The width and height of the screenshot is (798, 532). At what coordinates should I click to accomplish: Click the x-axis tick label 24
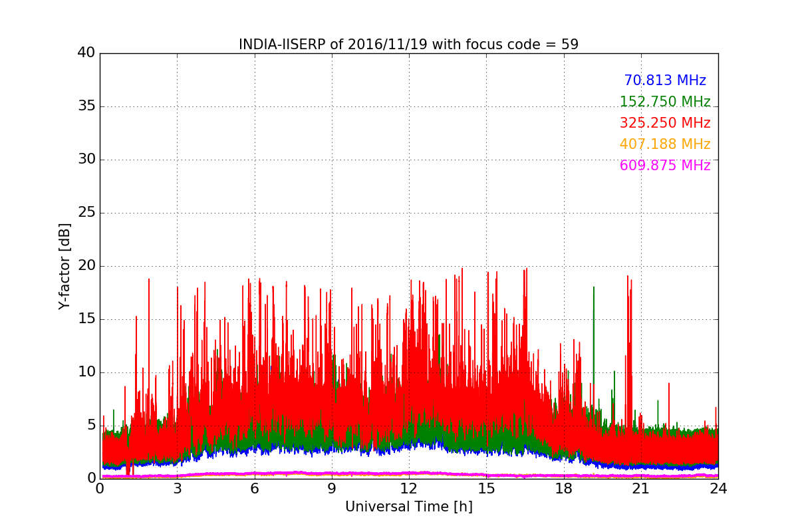[x=718, y=488]
